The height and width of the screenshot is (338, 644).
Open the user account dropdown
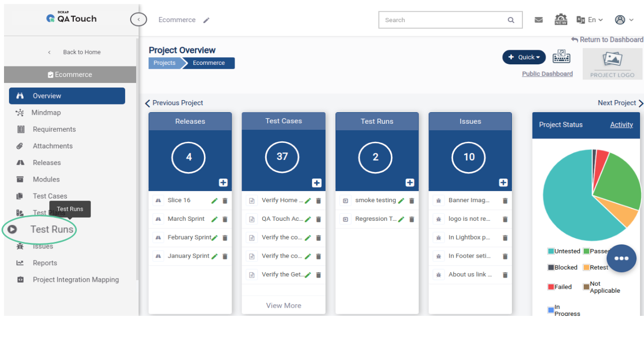(x=624, y=20)
